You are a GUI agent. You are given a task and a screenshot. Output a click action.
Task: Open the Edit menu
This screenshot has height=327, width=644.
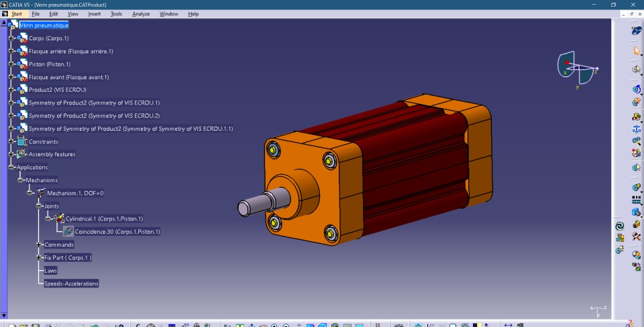pyautogui.click(x=54, y=14)
